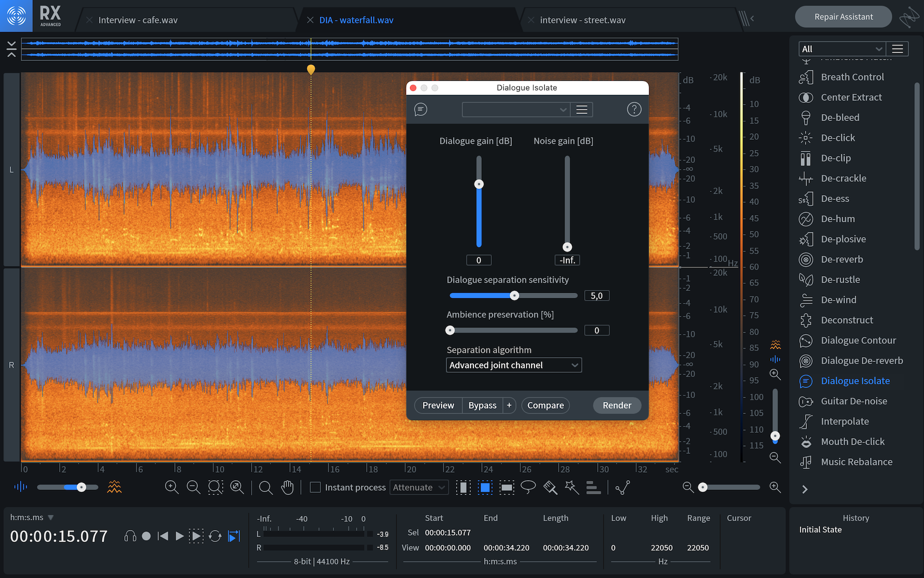
Task: Switch to Interview - cafe.wav tab
Action: [138, 20]
